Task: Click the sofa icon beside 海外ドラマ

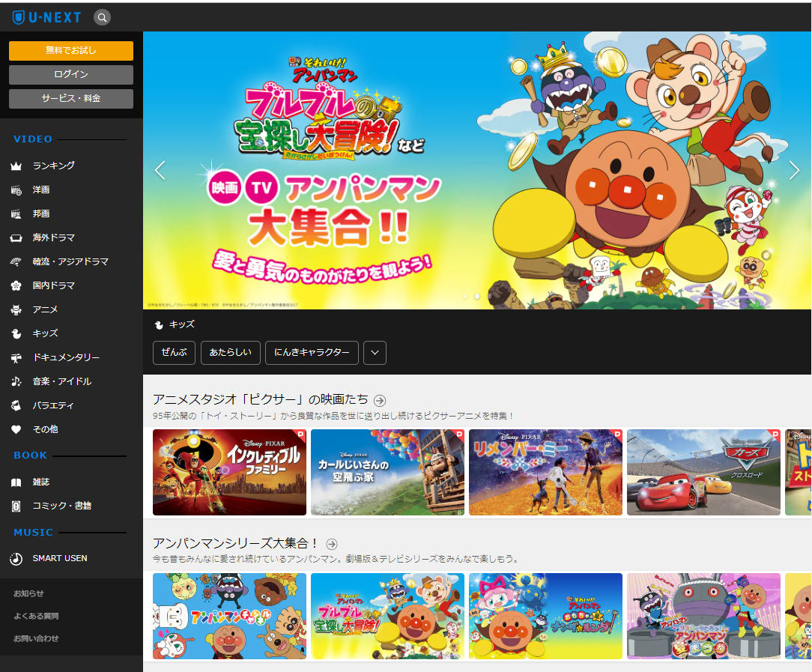Action: pos(16,238)
